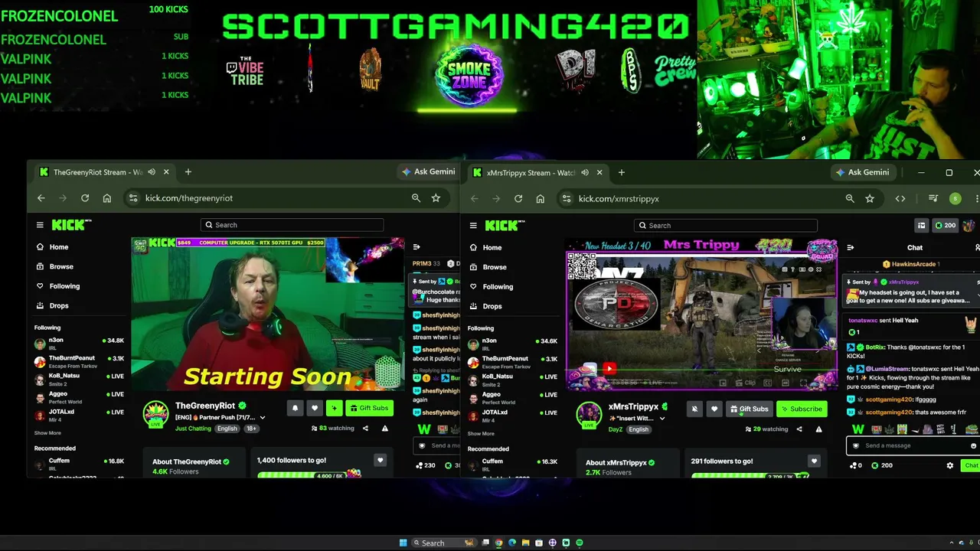
Task: Open the Just Chatting category link
Action: tap(193, 429)
